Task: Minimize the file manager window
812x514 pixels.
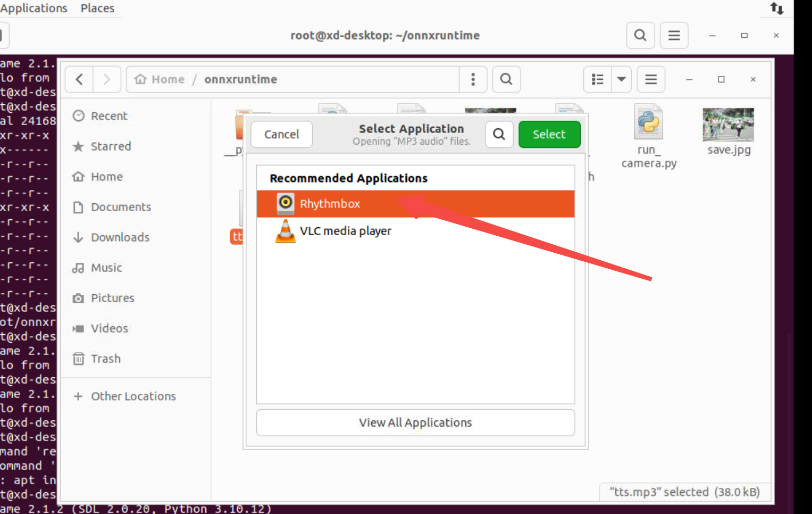Action: (689, 79)
